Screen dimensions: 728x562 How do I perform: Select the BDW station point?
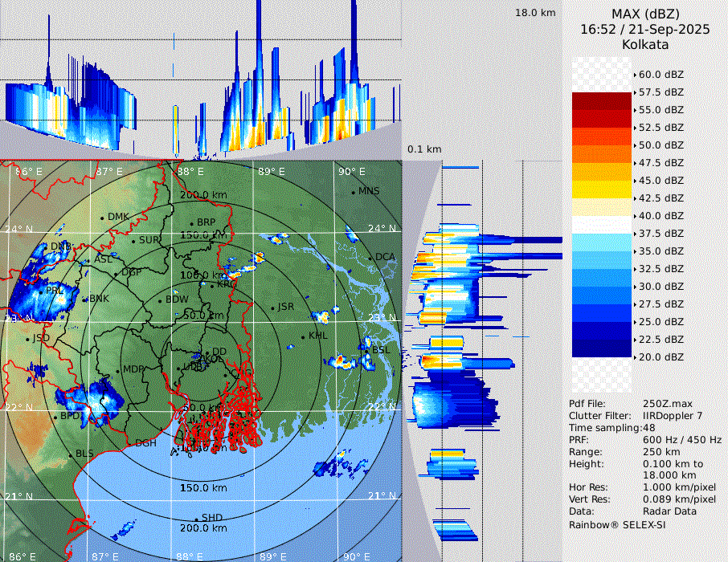[161, 300]
